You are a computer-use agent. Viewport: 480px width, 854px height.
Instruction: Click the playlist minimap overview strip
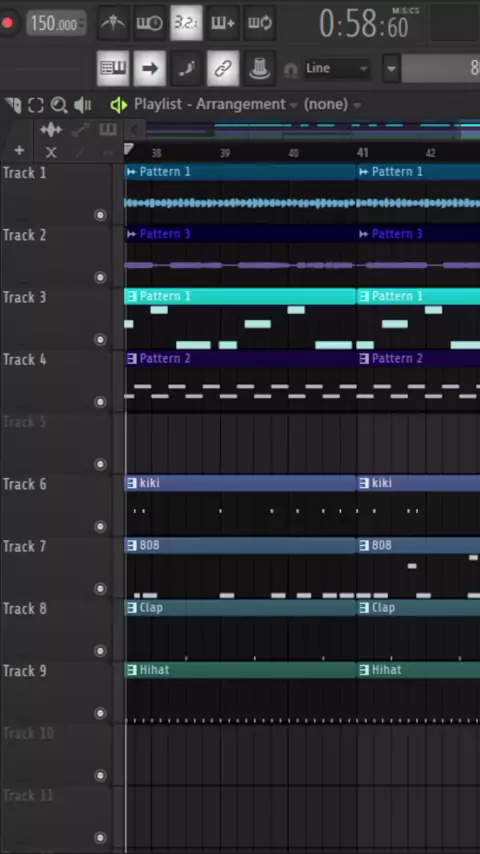pyautogui.click(x=313, y=130)
